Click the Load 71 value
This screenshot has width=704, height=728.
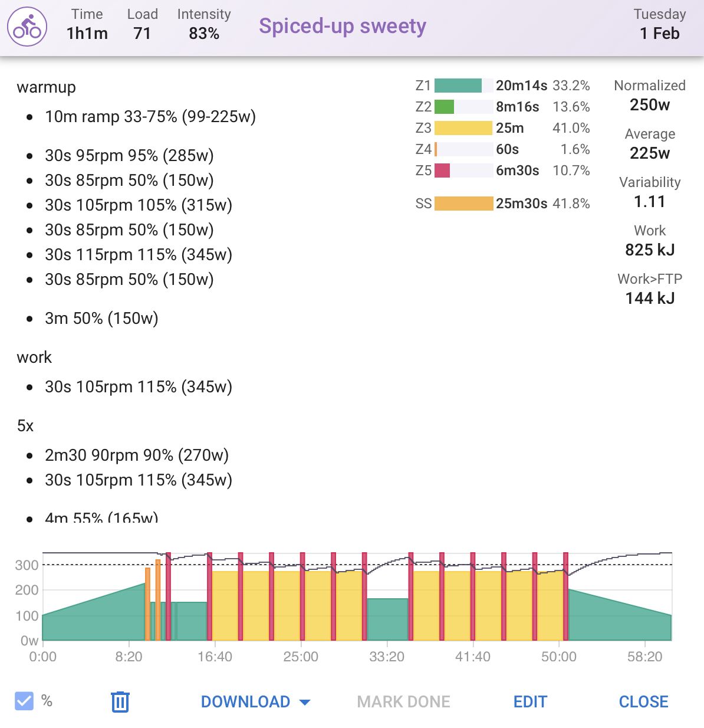(142, 34)
